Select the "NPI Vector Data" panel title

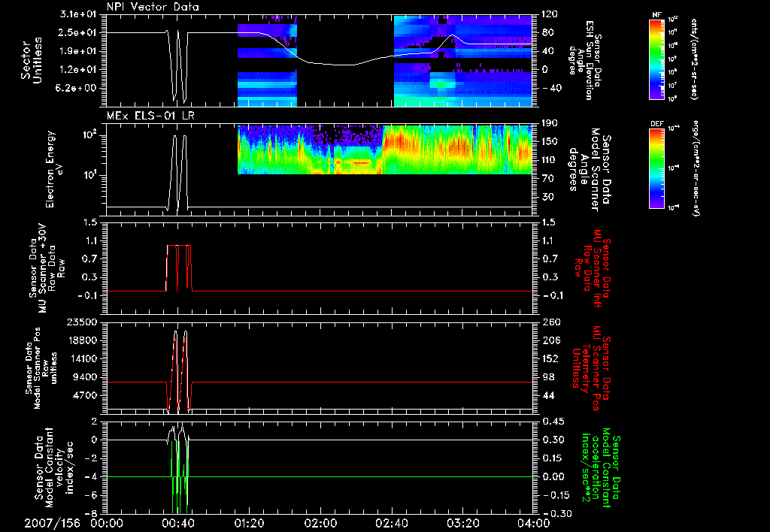153,7
